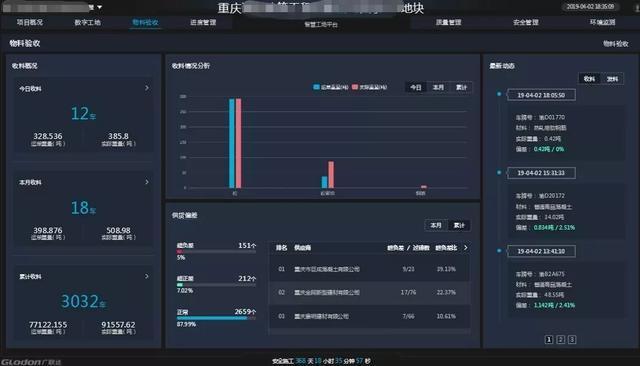Set 供货偏差 range to 累计

pyautogui.click(x=459, y=225)
